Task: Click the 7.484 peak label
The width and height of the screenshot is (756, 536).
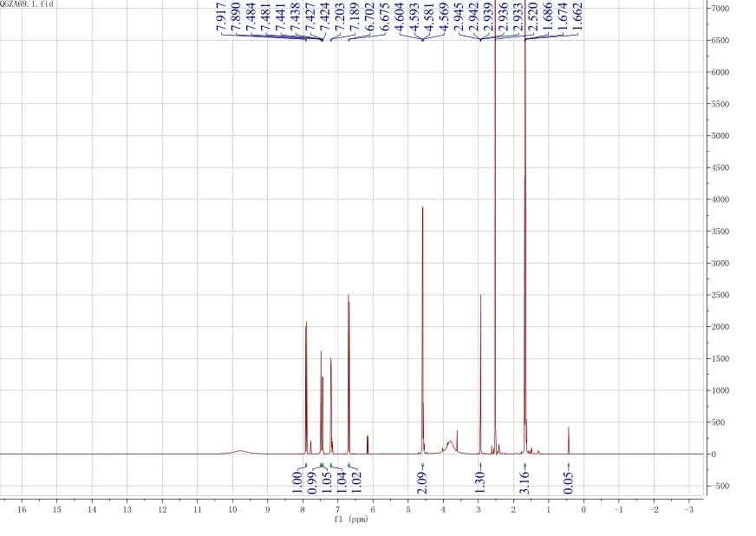Action: pyautogui.click(x=251, y=16)
